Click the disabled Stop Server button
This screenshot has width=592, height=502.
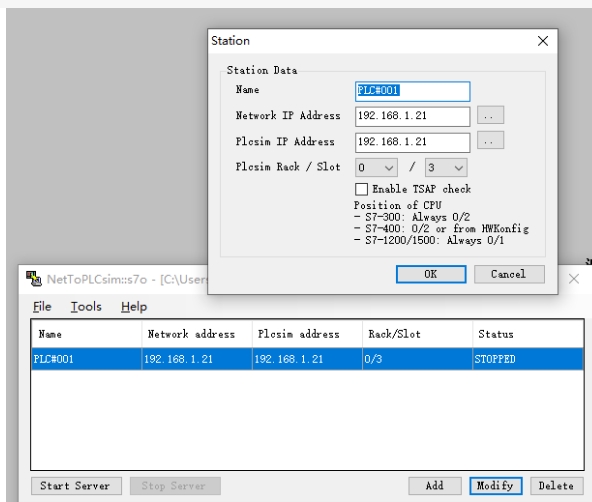tap(175, 486)
